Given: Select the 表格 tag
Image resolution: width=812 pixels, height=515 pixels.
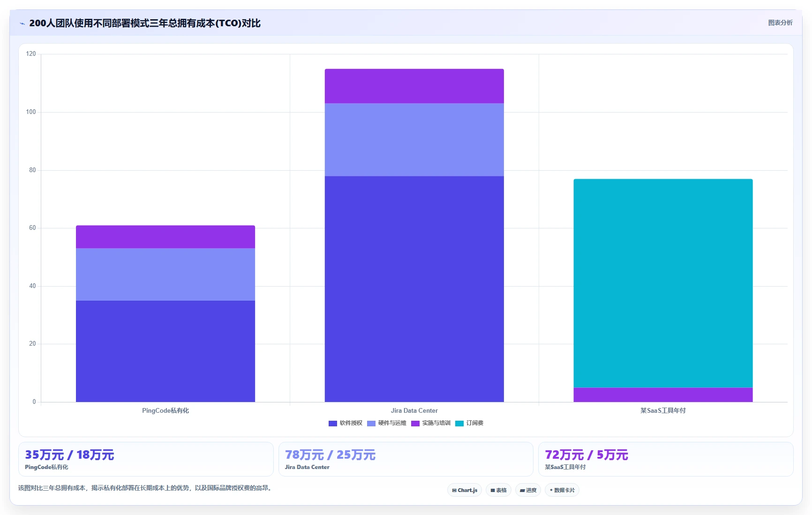Looking at the screenshot, I should click(498, 490).
